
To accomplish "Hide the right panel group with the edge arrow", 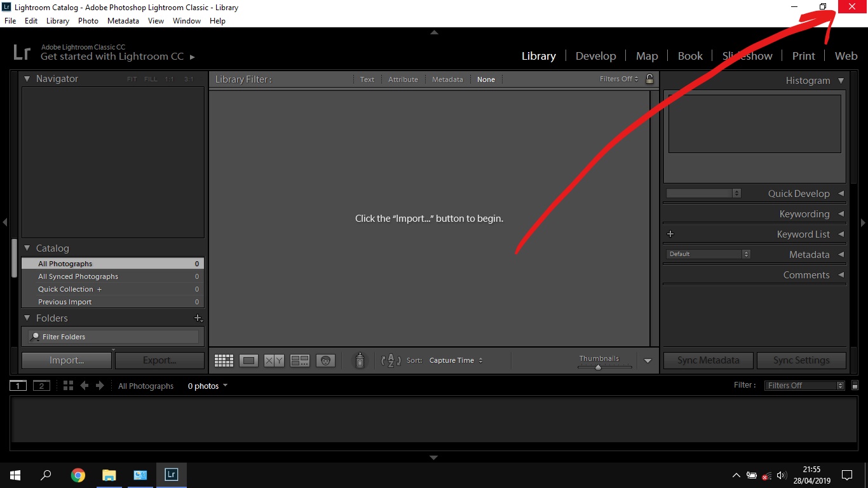I will 863,222.
